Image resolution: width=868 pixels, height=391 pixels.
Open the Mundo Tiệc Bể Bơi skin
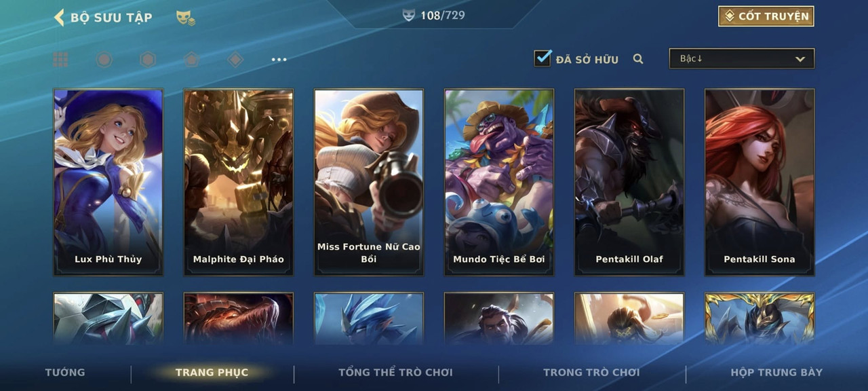[x=499, y=182]
